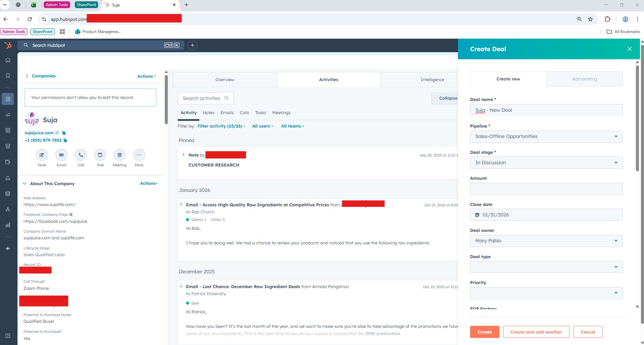Expand the Pipeline dropdown
Viewport: 644px width, 345px height.
tap(546, 136)
